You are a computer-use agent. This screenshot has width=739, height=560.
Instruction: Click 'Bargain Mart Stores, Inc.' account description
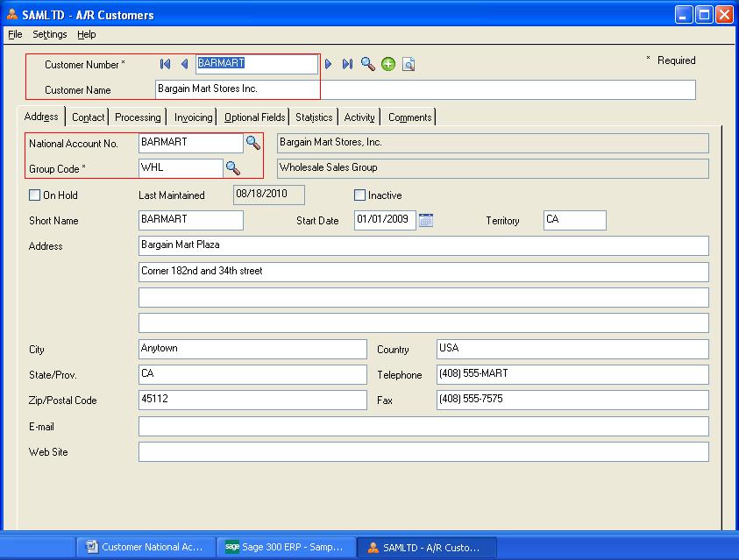(x=493, y=143)
